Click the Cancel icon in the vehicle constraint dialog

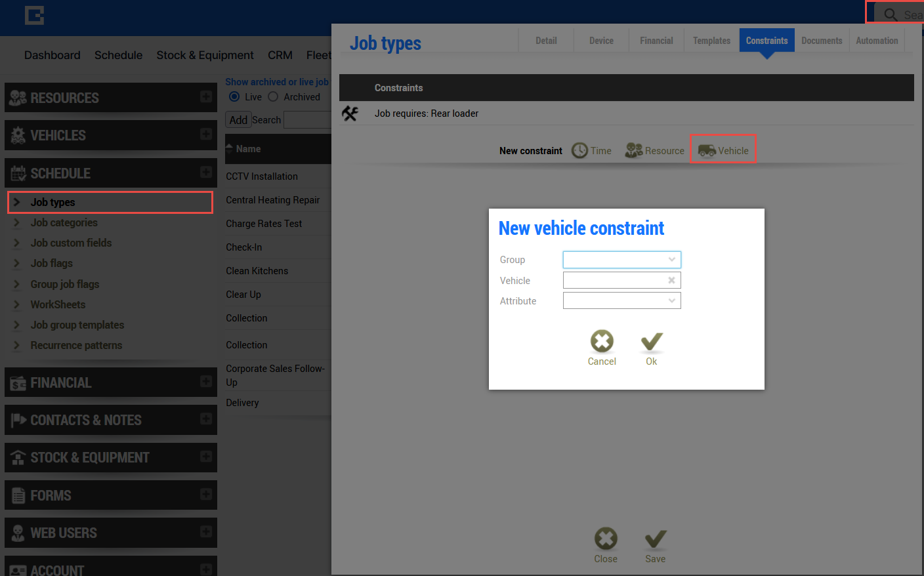pos(602,341)
